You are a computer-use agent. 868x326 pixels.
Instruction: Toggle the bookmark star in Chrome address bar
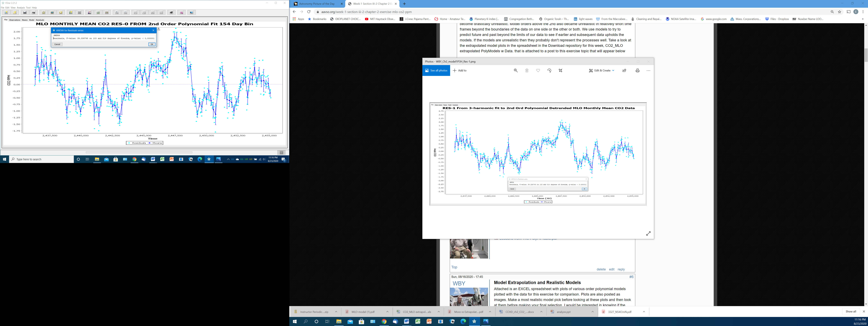point(839,12)
